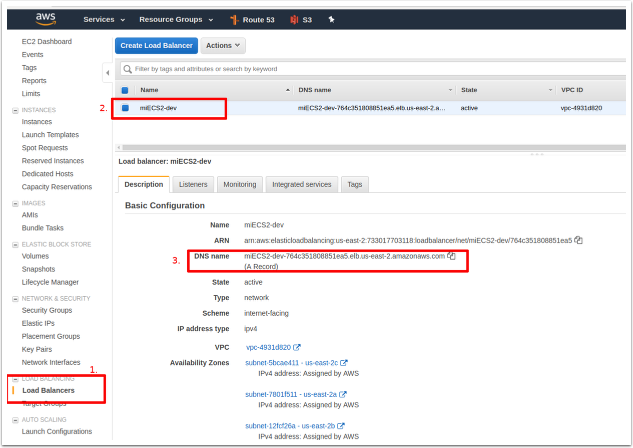Screen dimensions: 633x448
Task: Open Placement Groups page
Action: (51, 336)
